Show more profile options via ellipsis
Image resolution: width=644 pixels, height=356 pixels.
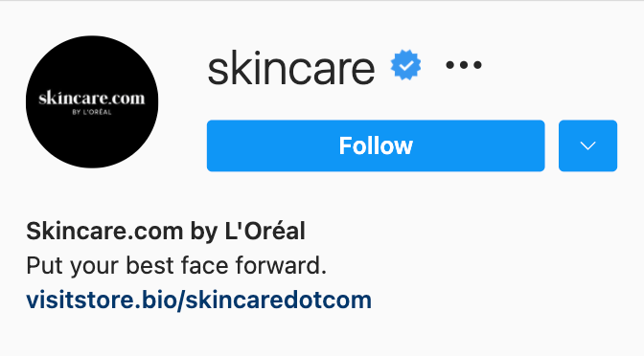coord(464,65)
